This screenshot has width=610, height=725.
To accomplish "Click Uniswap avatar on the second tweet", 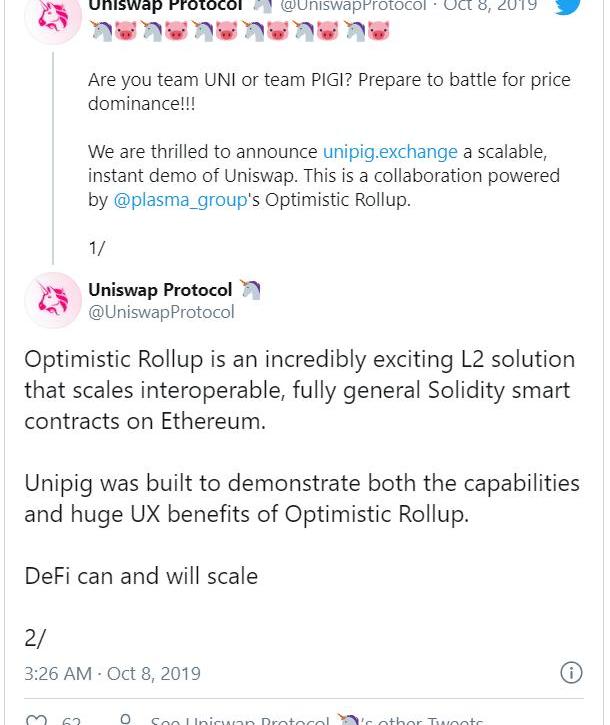I will [52, 300].
